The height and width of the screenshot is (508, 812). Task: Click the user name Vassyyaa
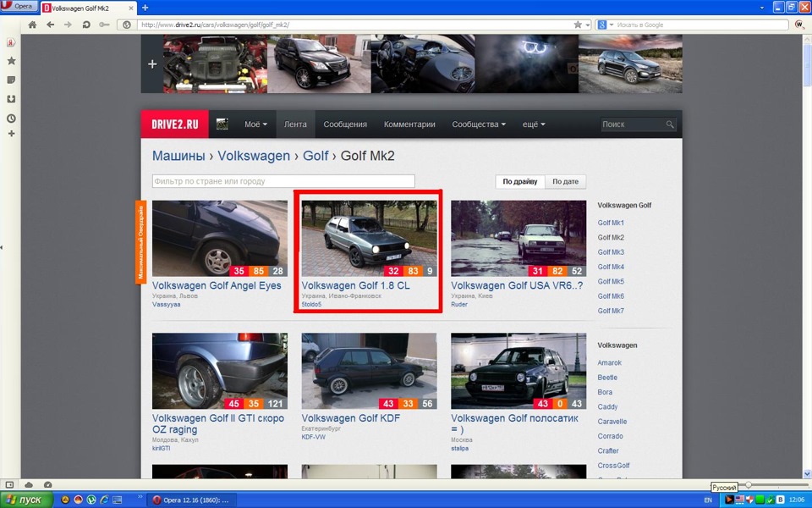167,304
